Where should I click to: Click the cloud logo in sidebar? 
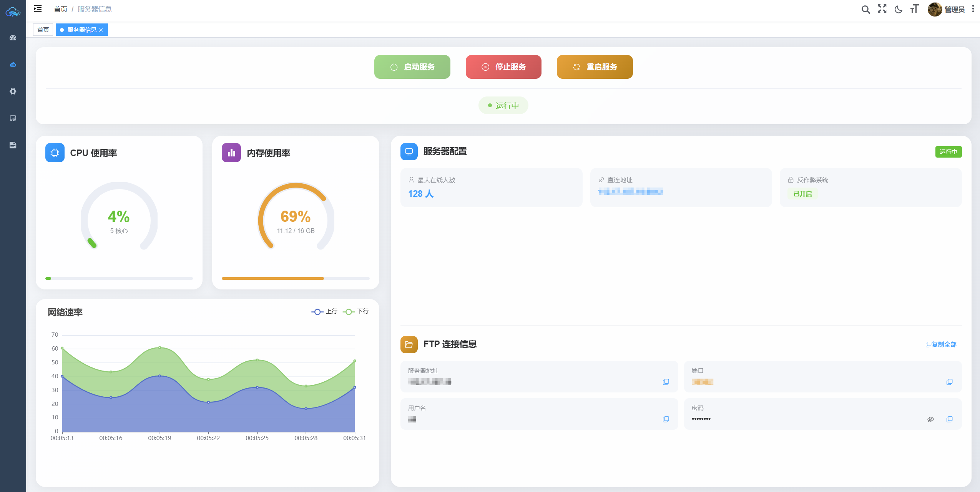[13, 12]
